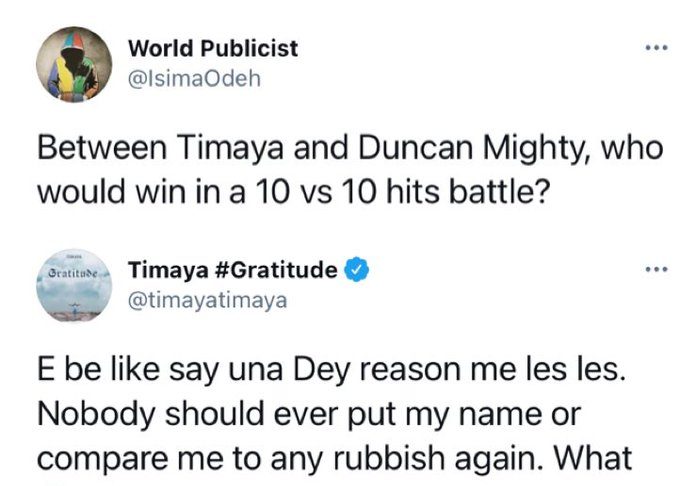The image size is (680, 486).
Task: Go to the @timayatimaya handle
Action: point(209,301)
